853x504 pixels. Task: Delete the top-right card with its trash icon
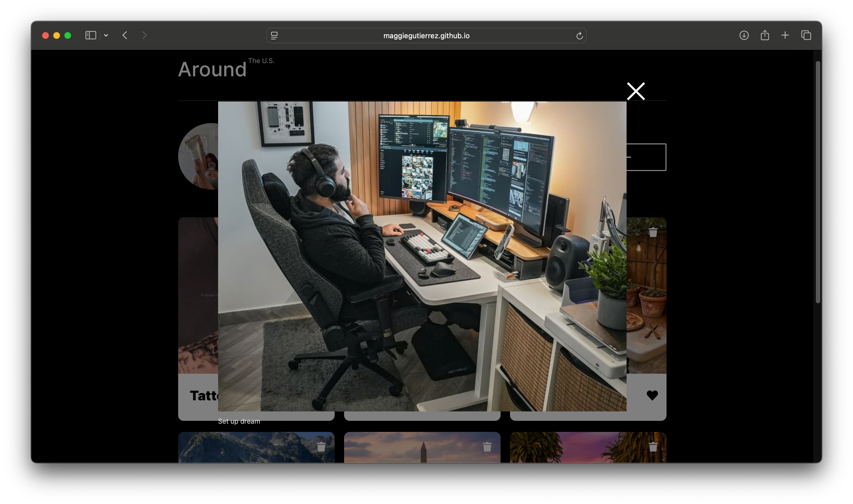[x=653, y=233]
